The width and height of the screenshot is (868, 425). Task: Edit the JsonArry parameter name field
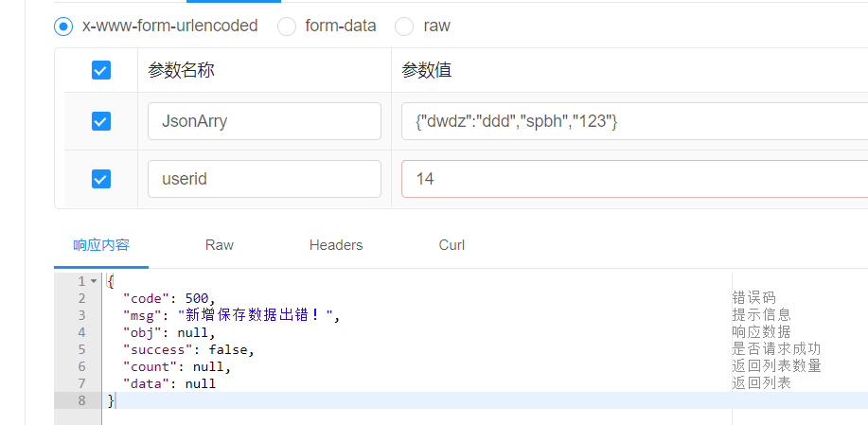pos(264,121)
